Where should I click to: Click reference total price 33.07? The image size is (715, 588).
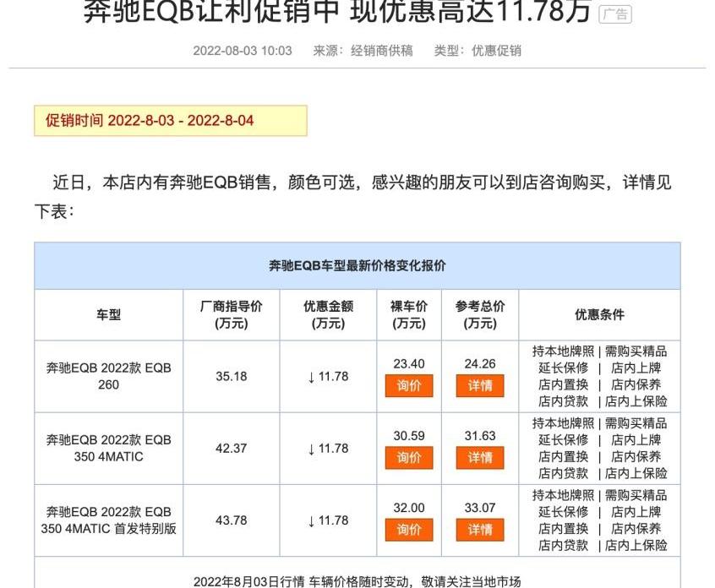coord(480,508)
